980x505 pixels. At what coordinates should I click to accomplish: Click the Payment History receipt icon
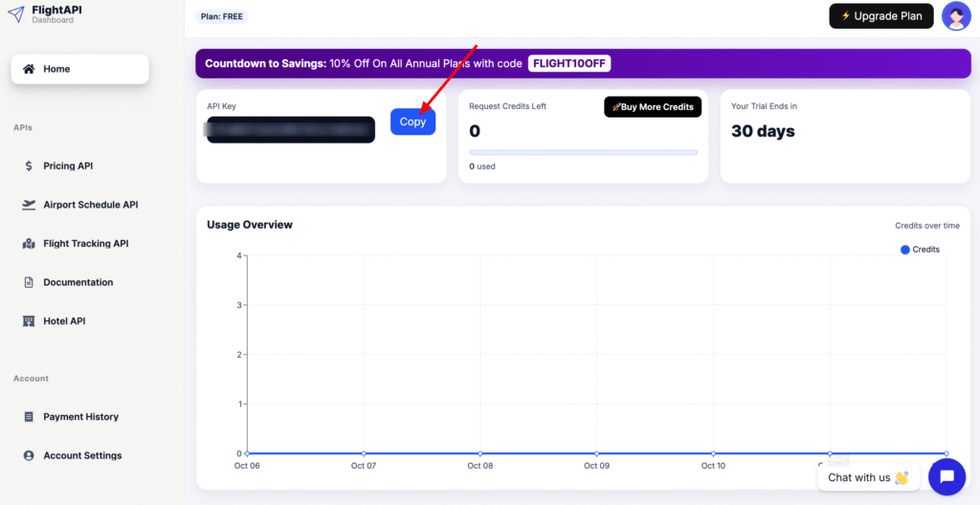29,417
